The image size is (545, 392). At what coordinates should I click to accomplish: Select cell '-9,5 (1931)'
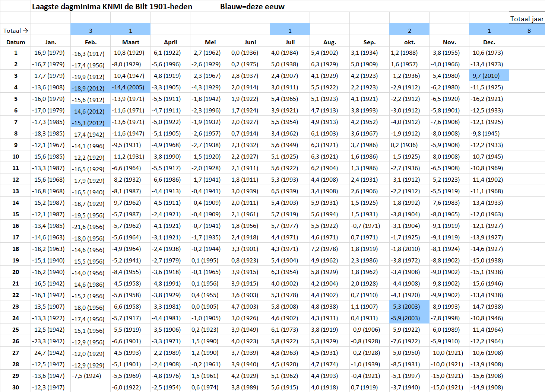[x=130, y=145]
